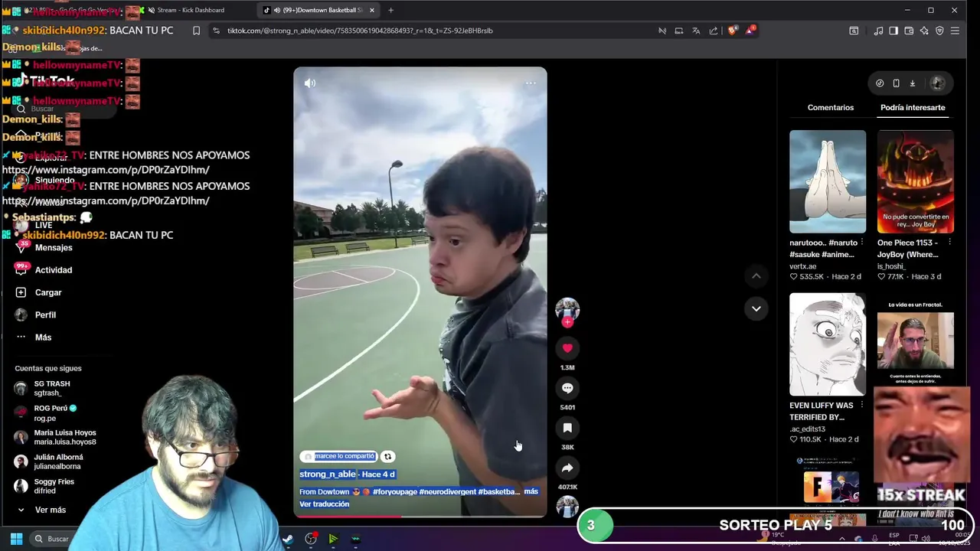Open options for the One Piece 1153 card
The width and height of the screenshot is (980, 551).
tap(949, 242)
